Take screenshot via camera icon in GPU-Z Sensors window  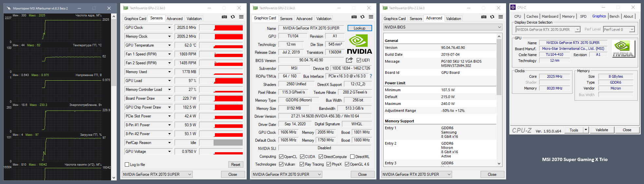point(224,17)
